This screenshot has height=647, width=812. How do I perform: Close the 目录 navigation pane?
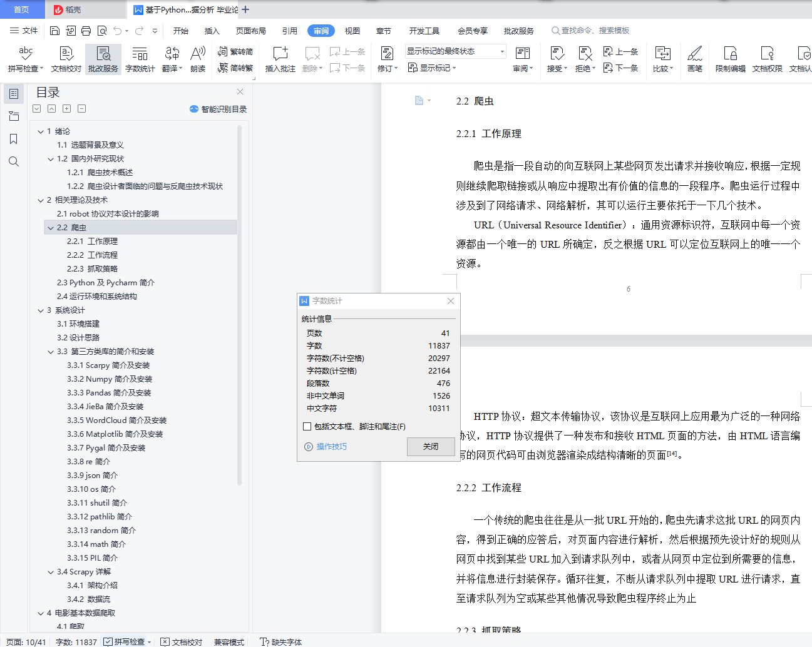pos(240,92)
